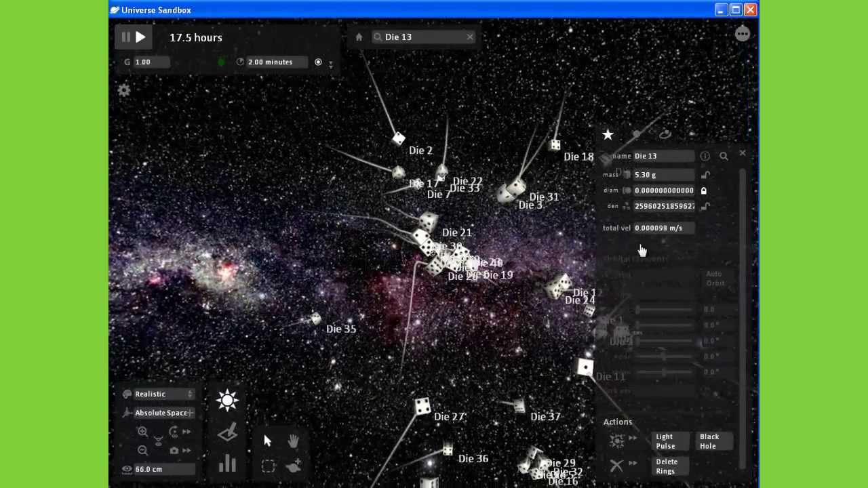The image size is (868, 488).
Task: Click the X delete action icon
Action: point(616,466)
